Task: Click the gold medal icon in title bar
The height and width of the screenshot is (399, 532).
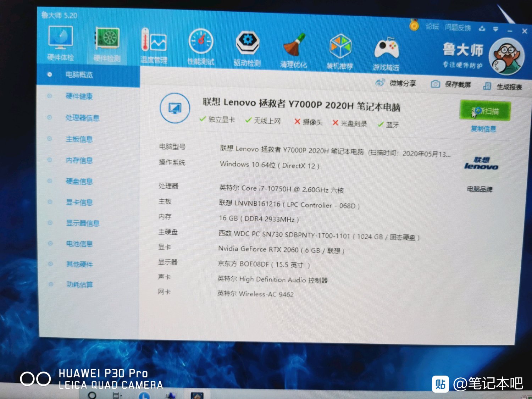Action: pyautogui.click(x=414, y=25)
